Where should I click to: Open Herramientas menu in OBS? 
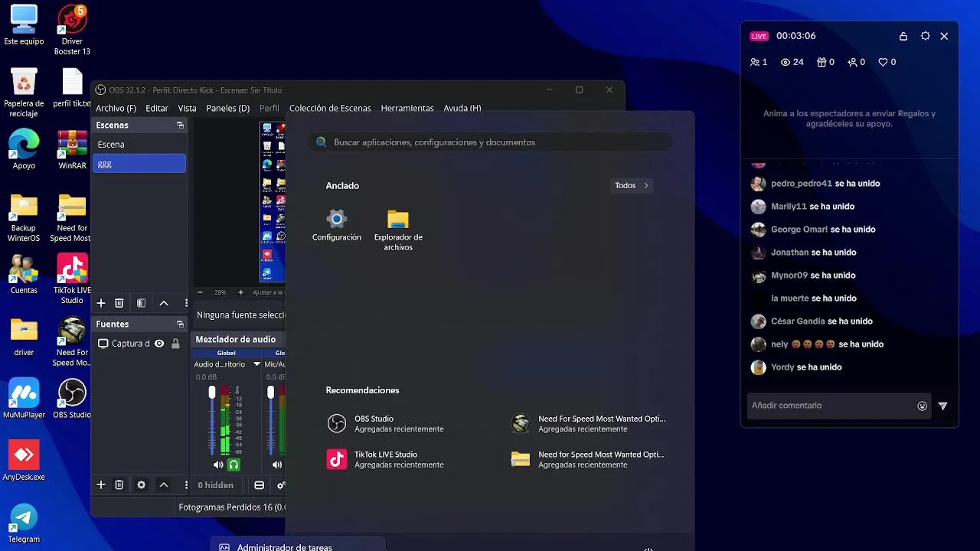(x=407, y=109)
